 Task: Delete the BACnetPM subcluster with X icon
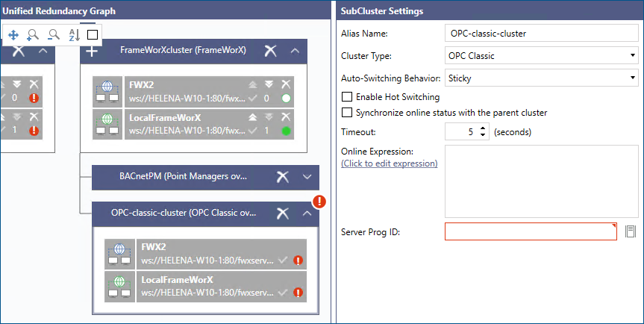click(282, 177)
